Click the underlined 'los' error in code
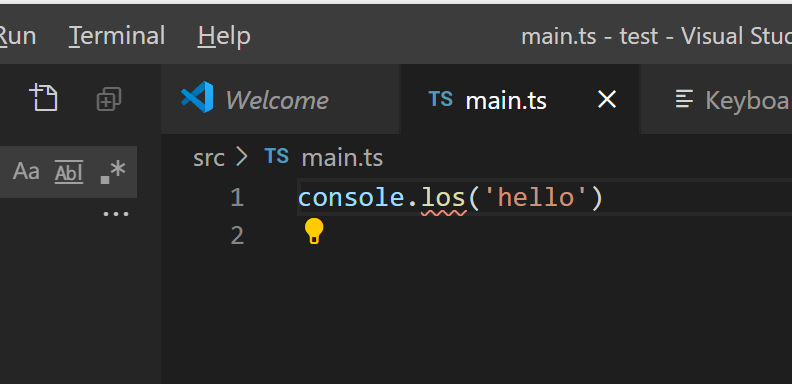The height and width of the screenshot is (384, 792). [443, 198]
